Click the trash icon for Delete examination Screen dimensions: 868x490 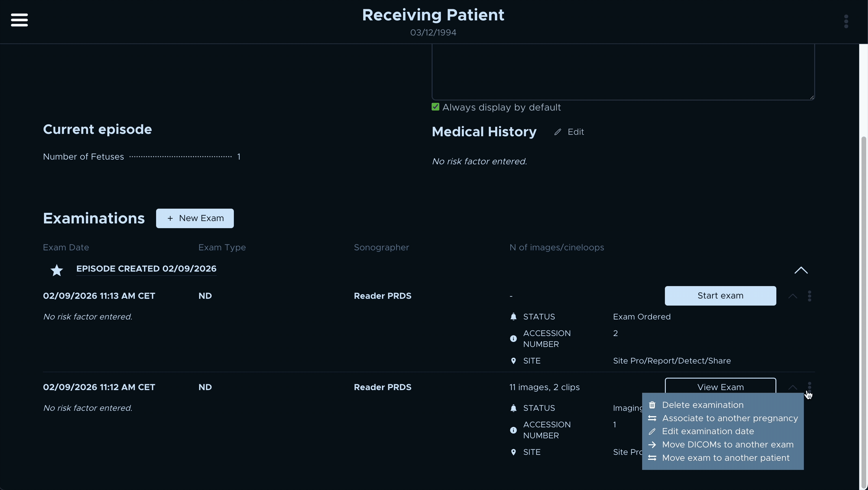[x=652, y=405]
